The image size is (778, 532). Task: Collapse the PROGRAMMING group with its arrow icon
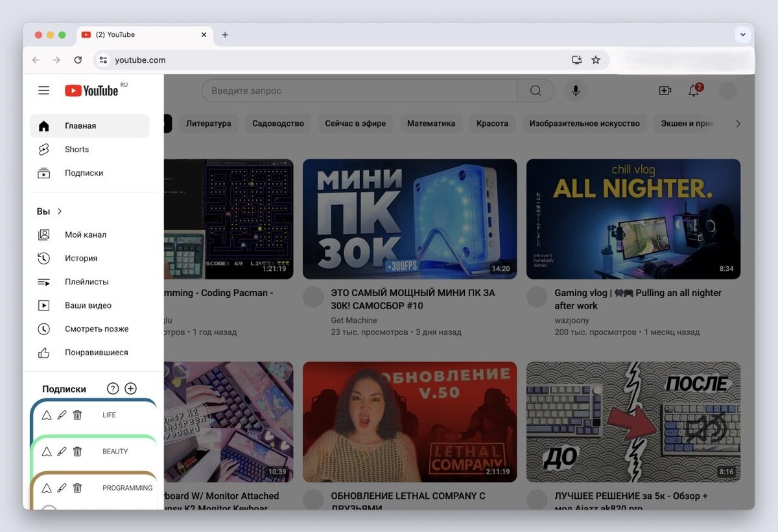tap(47, 488)
